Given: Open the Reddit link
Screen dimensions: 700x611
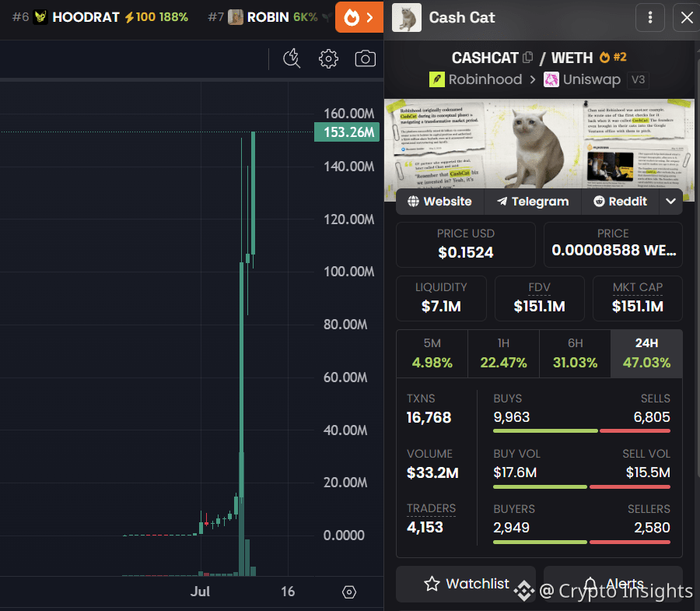Looking at the screenshot, I should (x=620, y=202).
